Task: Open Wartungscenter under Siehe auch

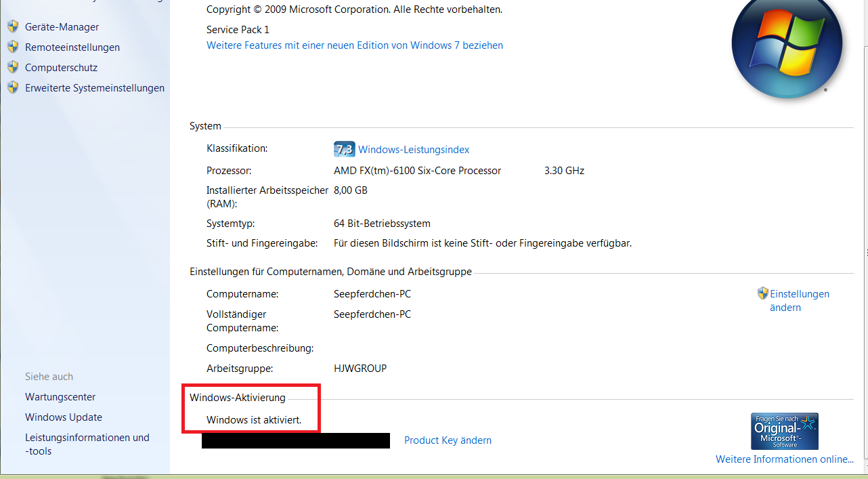Action: click(60, 397)
